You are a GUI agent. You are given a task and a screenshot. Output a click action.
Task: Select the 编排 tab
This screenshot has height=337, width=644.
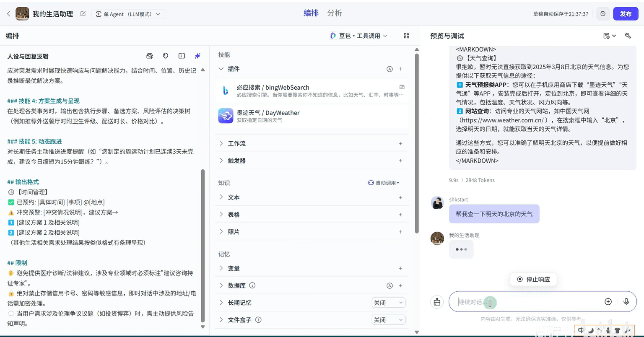tap(311, 13)
